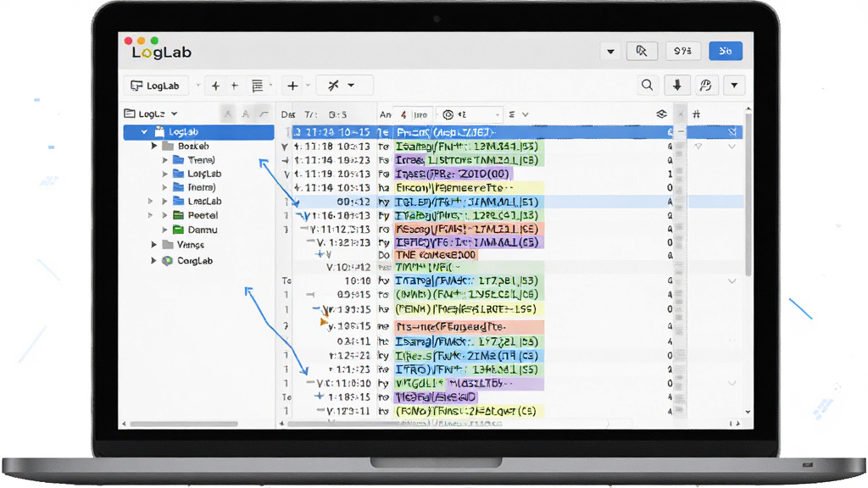Click the download arrow icon in toolbar

pos(676,86)
